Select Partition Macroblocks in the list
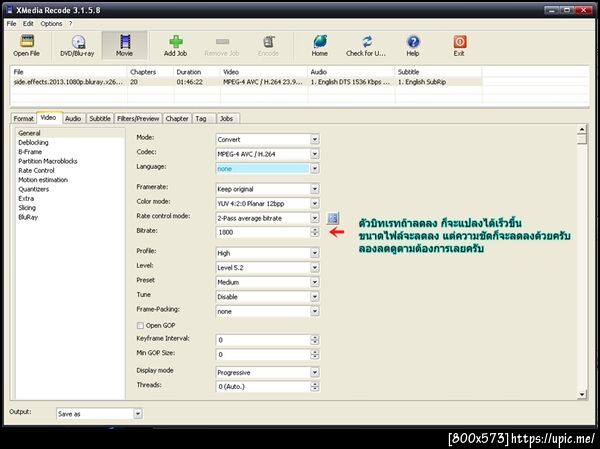Viewport: 600px width, 449px height. [48, 161]
